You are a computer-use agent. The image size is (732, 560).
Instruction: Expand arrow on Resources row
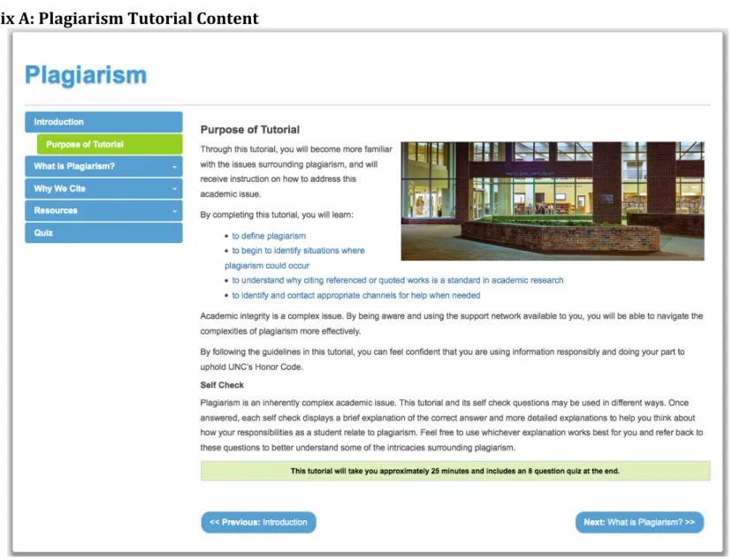174,211
